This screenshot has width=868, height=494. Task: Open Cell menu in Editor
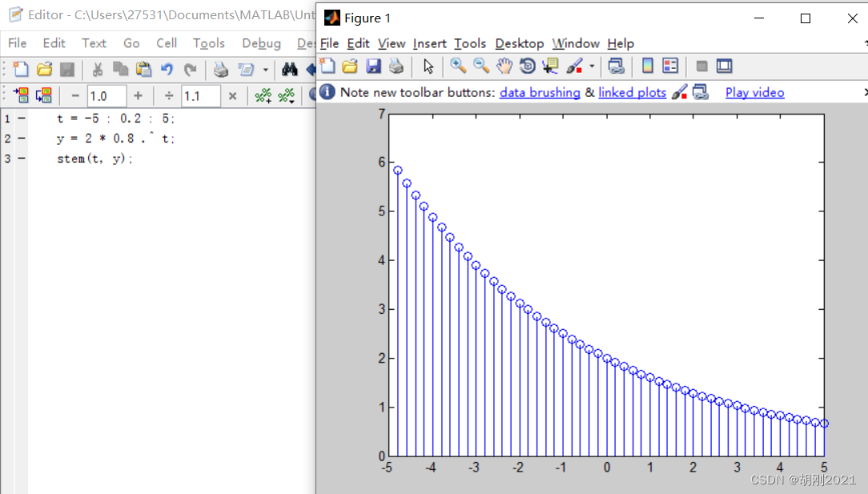167,43
